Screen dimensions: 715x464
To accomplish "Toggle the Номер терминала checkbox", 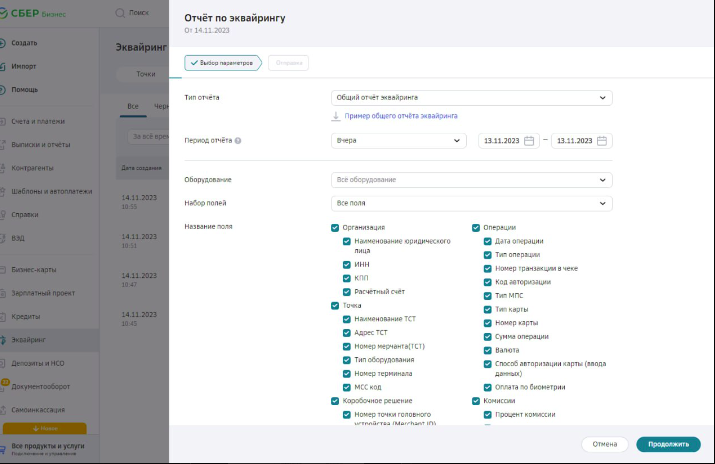I will (x=347, y=374).
